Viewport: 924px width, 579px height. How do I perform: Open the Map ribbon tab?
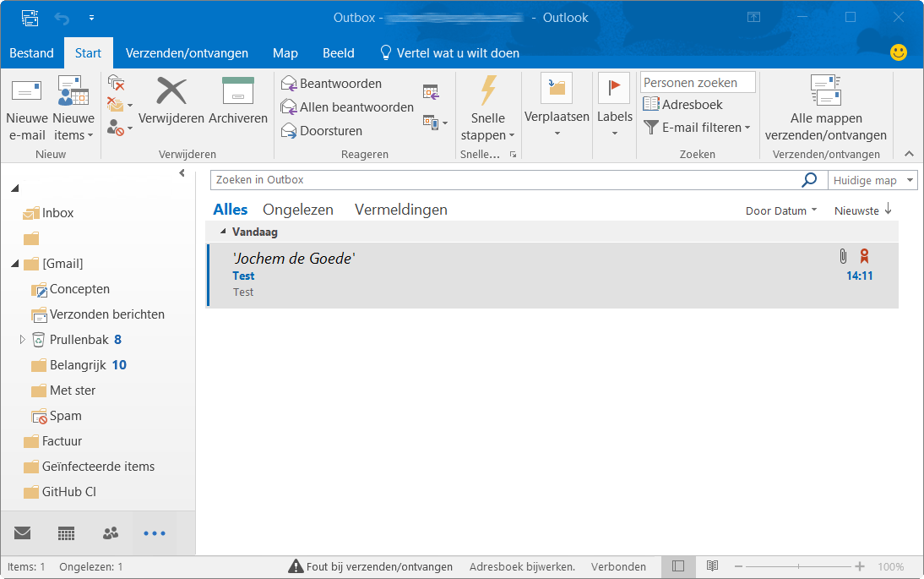285,53
